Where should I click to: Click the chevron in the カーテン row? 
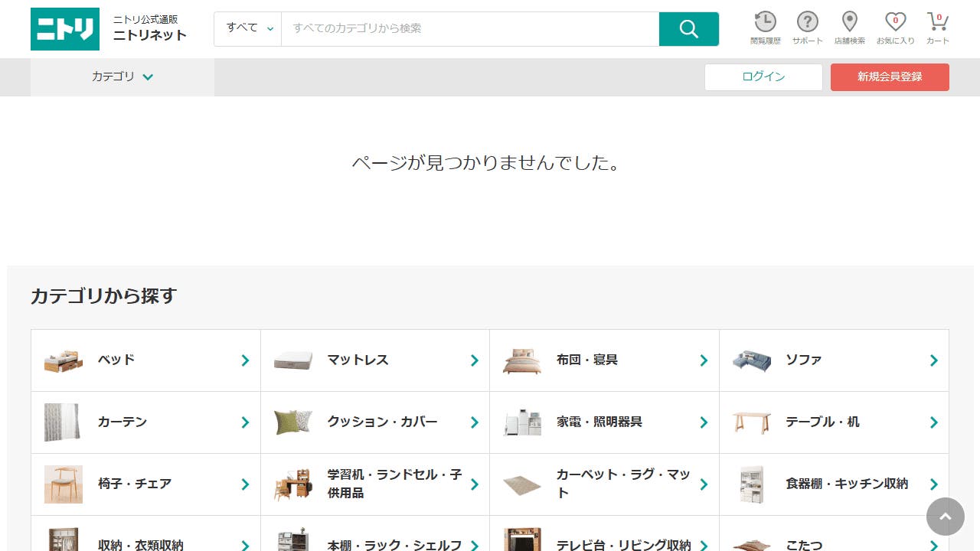click(x=245, y=422)
